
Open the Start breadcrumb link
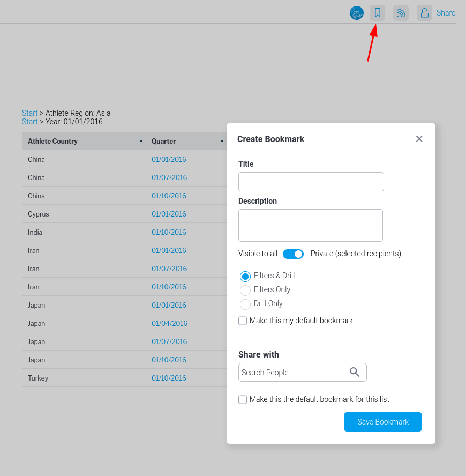point(29,113)
